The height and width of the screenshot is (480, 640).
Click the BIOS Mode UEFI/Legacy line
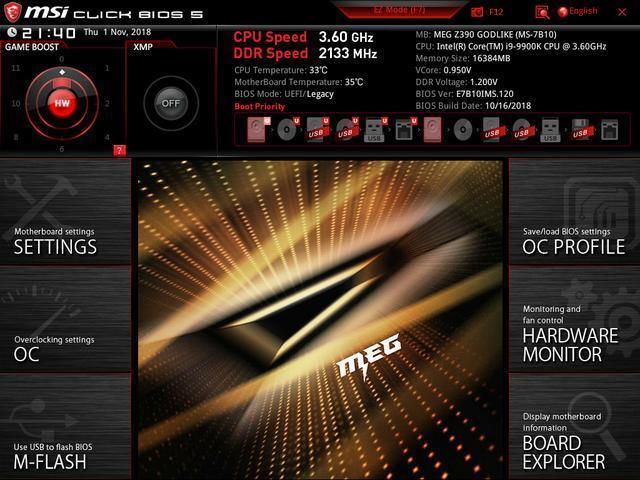click(284, 94)
